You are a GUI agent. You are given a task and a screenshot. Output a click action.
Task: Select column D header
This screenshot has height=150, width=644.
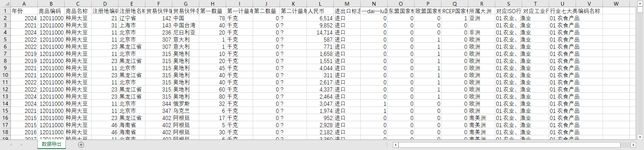click(105, 4)
